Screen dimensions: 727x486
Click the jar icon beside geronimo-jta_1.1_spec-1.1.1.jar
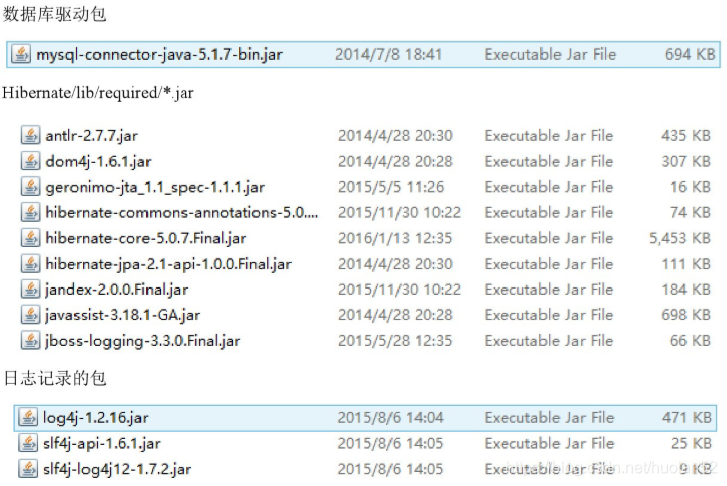30,187
